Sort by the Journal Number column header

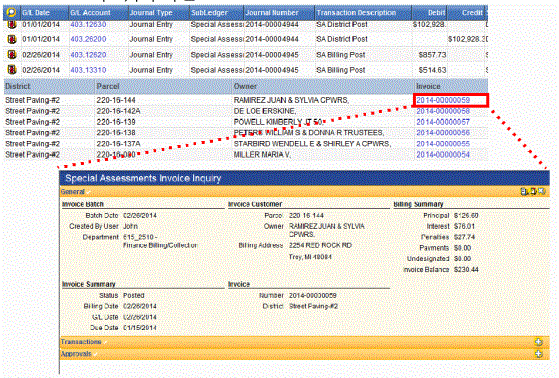click(272, 12)
